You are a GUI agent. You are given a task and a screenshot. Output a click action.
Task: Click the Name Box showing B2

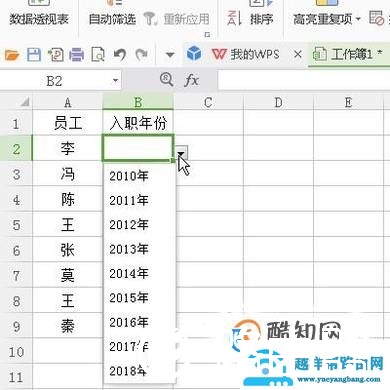(x=54, y=81)
